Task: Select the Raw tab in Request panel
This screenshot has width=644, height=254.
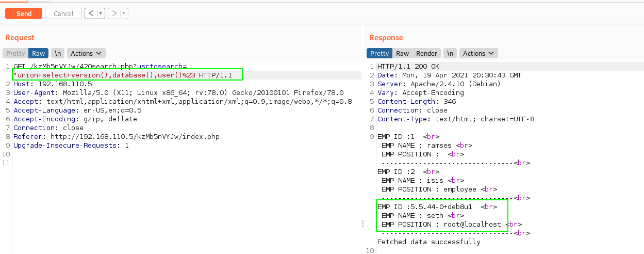Action: pos(39,53)
